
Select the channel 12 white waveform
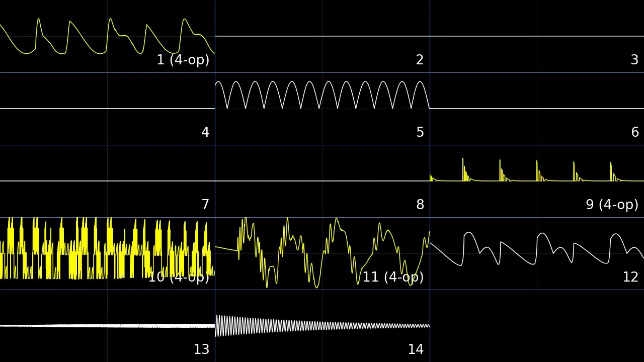[537, 248]
